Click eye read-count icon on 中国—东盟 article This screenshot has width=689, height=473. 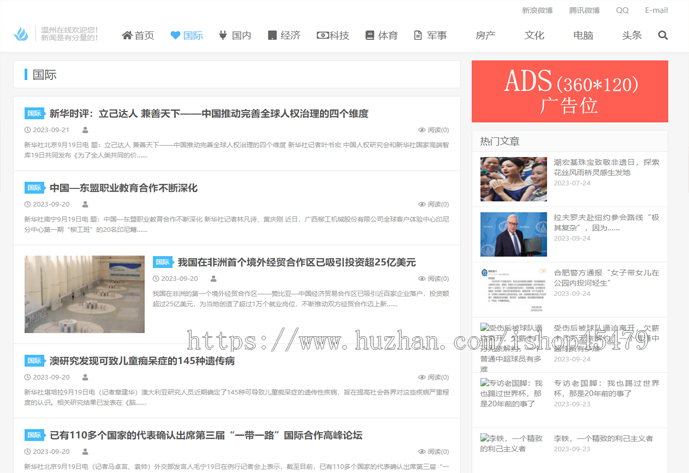pos(422,204)
